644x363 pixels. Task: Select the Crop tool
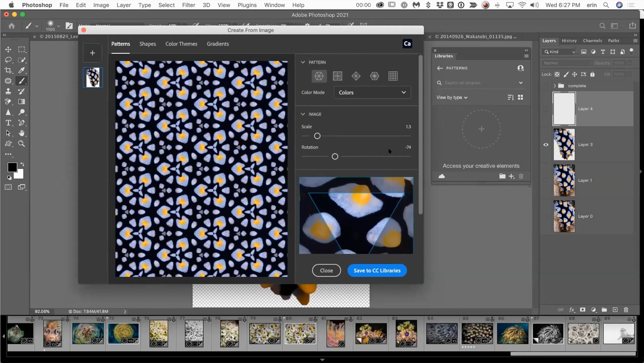(x=8, y=70)
